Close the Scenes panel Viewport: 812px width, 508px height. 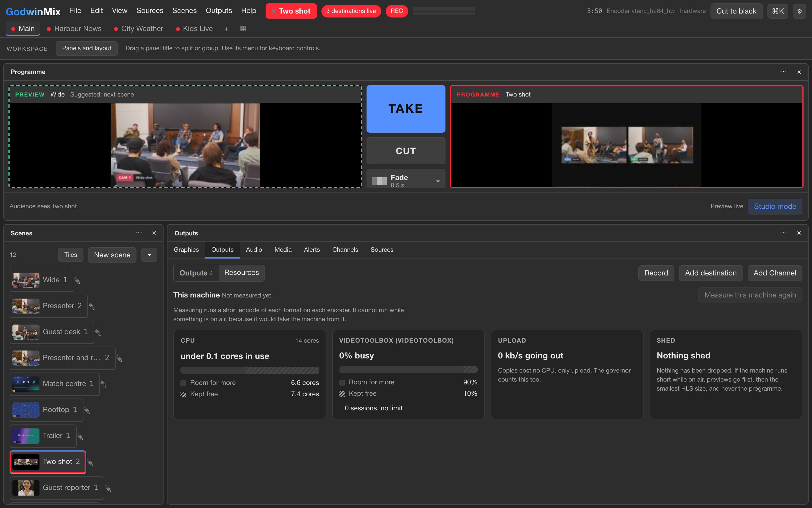click(154, 233)
